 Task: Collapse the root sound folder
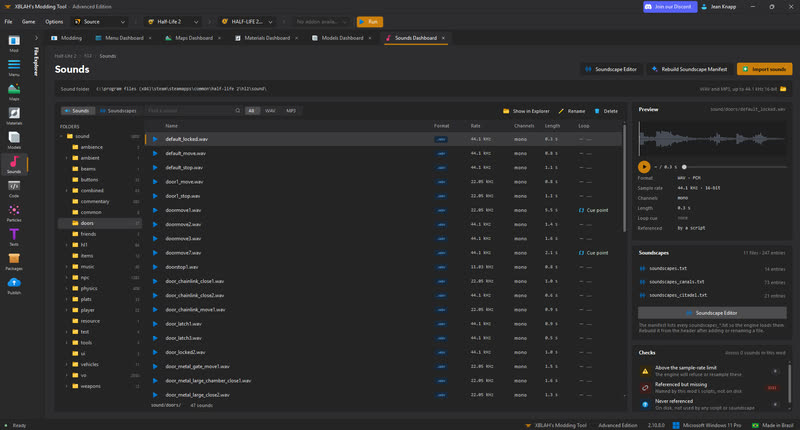pyautogui.click(x=62, y=136)
